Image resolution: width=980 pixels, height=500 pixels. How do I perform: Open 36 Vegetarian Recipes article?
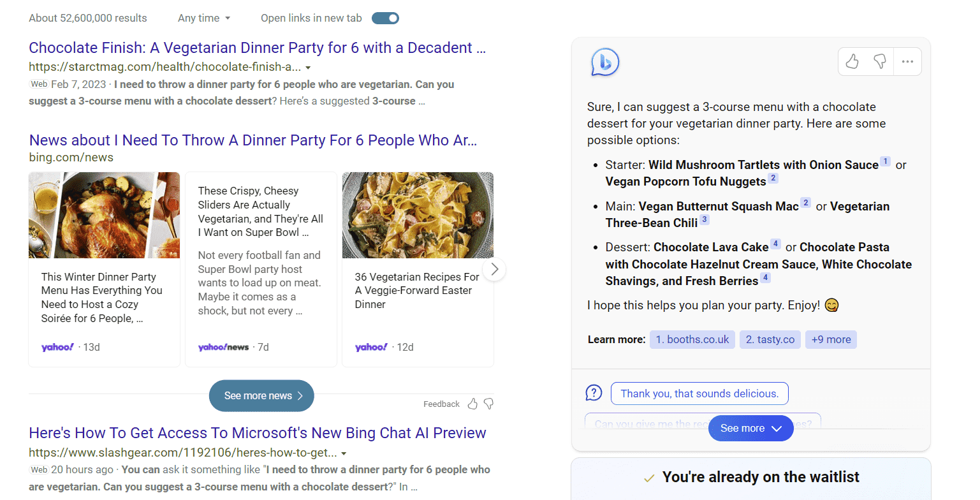(x=417, y=291)
